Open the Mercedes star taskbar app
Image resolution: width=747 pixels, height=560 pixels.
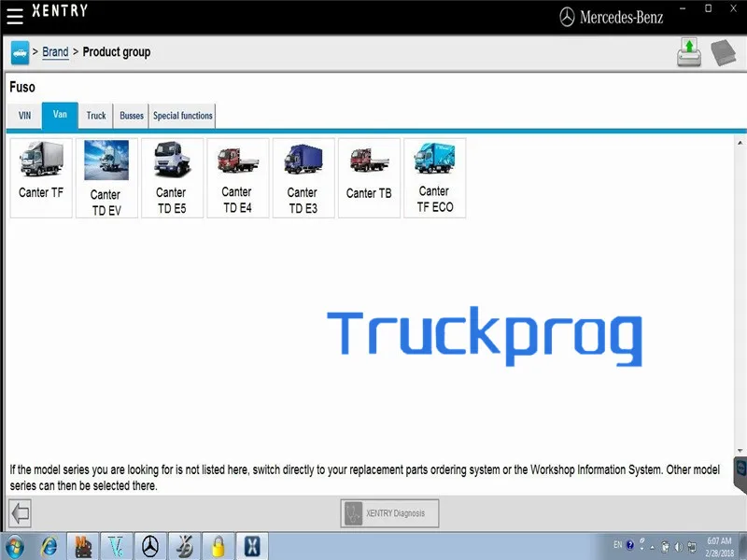[150, 547]
